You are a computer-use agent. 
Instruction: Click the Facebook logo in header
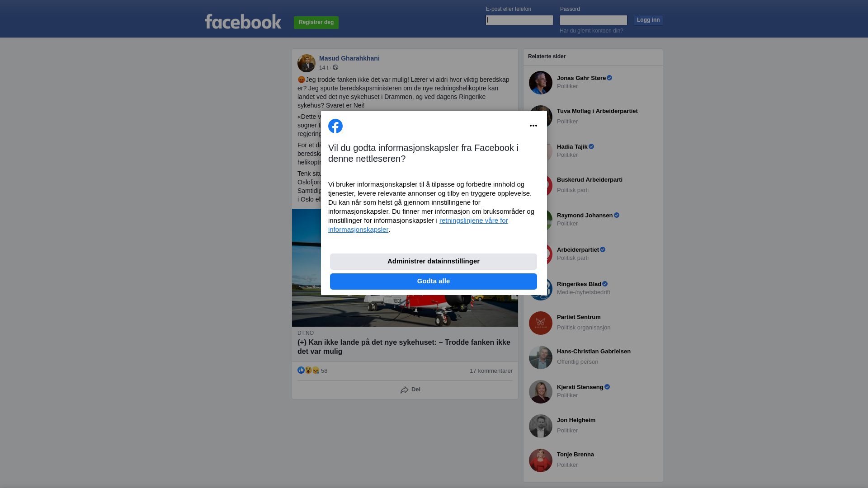click(243, 21)
